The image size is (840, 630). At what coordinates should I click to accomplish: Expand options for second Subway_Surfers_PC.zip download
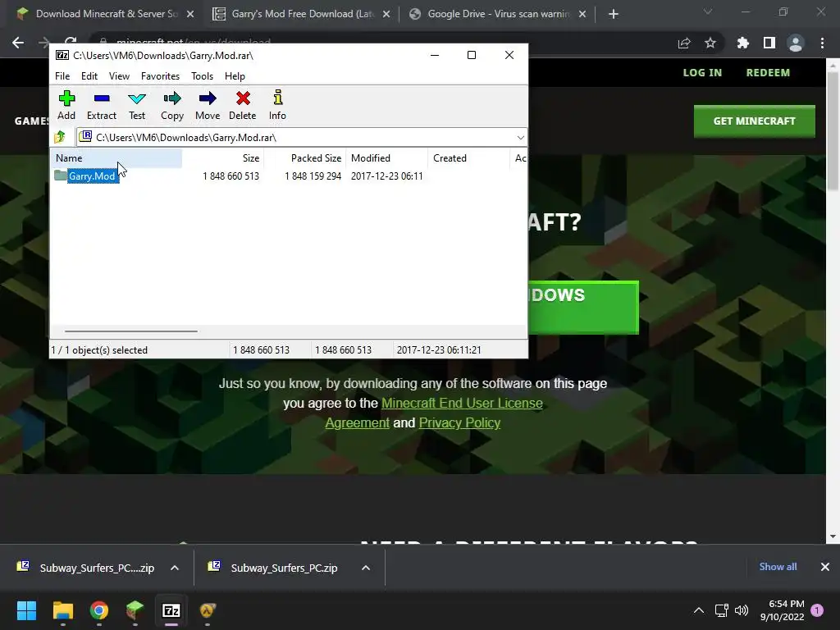(x=366, y=568)
